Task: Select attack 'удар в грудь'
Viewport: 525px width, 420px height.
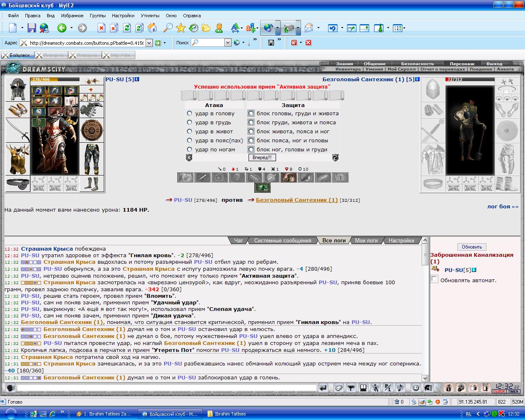Action: point(189,122)
